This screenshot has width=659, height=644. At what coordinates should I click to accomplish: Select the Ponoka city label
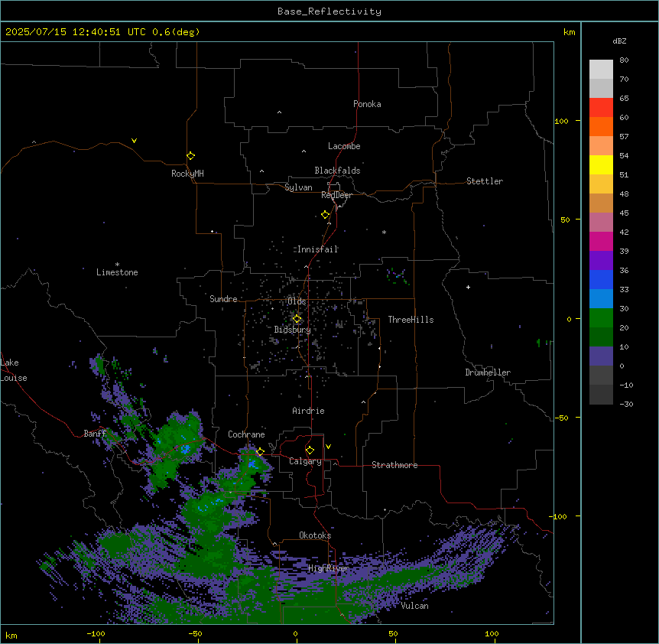click(x=367, y=104)
